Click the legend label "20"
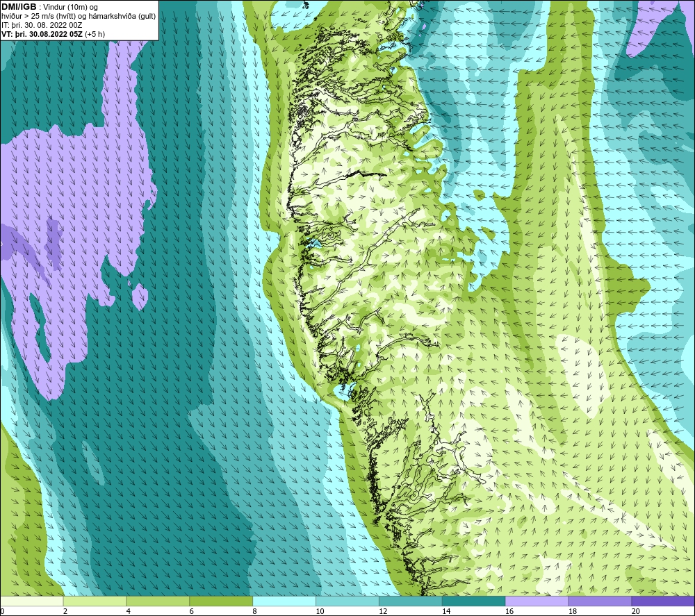Screen dimensions: 695x616 (x=636, y=611)
